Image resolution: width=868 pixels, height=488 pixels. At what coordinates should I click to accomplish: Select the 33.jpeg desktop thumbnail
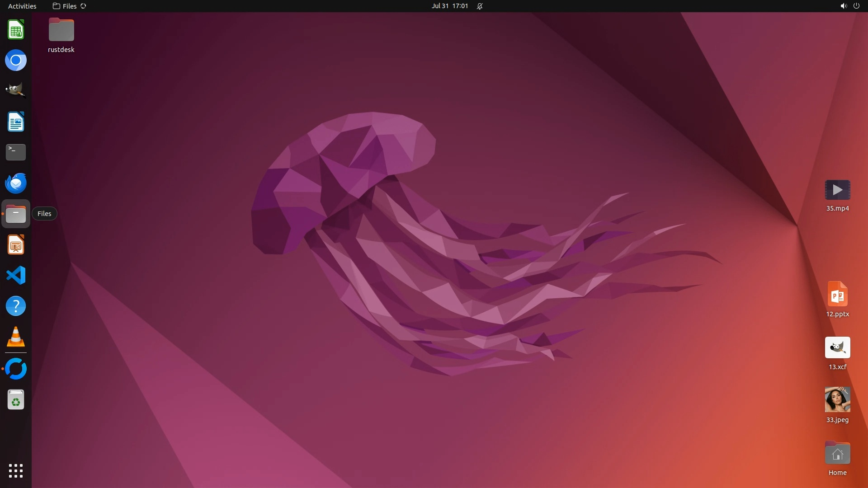(x=837, y=399)
